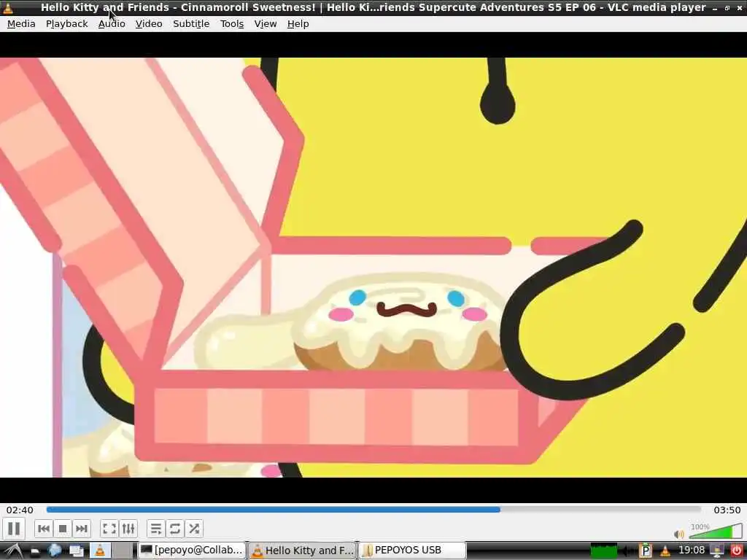
Task: Toggle remaining time on 03:50 label
Action: click(x=727, y=510)
